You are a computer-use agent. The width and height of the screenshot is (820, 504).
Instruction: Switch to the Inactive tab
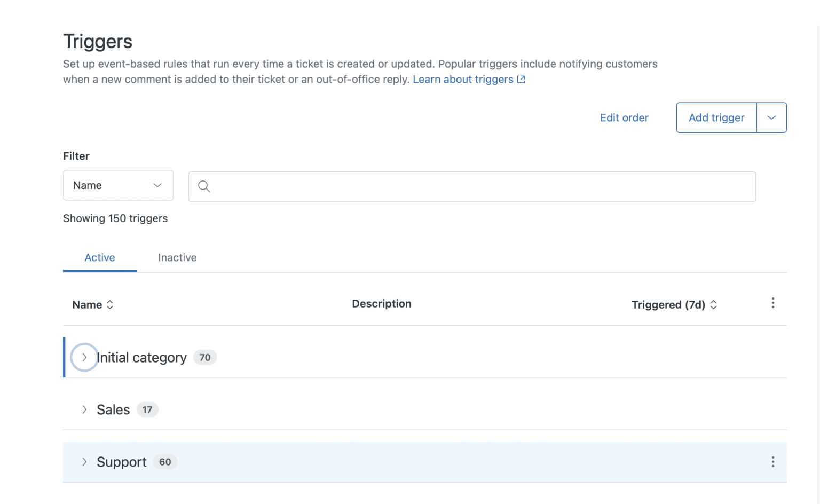(x=177, y=257)
